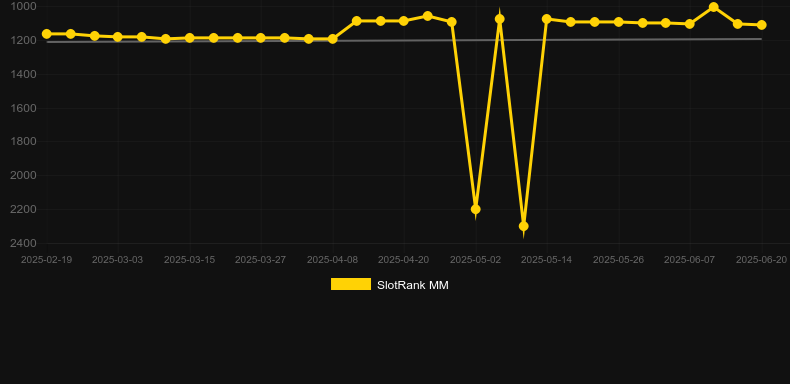Click the 2025-03-03 x-axis date label
Screen dimensions: 790x384
[x=117, y=260]
